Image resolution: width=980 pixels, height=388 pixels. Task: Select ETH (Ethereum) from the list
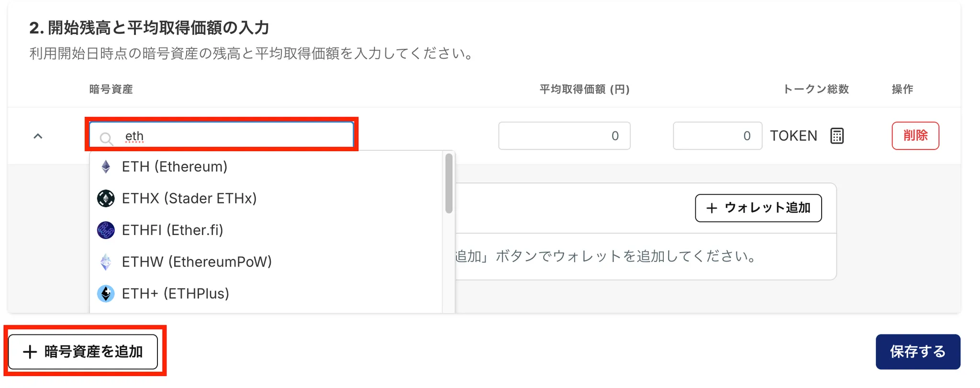(x=175, y=166)
